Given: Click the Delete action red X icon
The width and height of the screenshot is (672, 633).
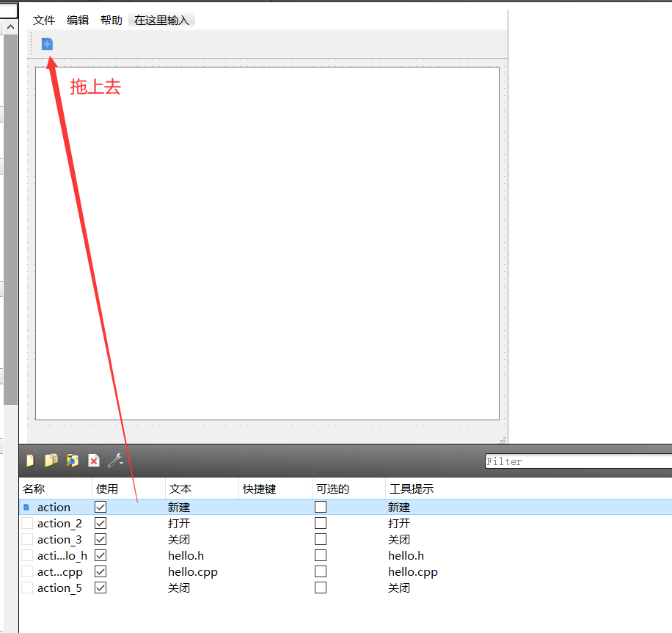Looking at the screenshot, I should pyautogui.click(x=94, y=461).
